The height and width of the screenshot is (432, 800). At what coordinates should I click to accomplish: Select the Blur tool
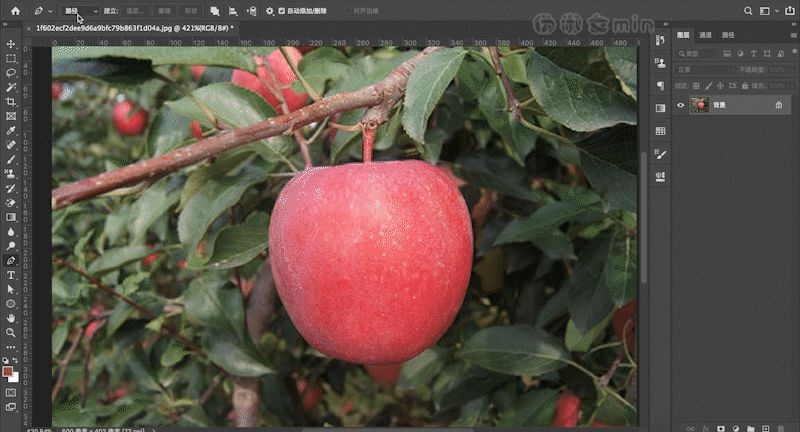(x=11, y=232)
